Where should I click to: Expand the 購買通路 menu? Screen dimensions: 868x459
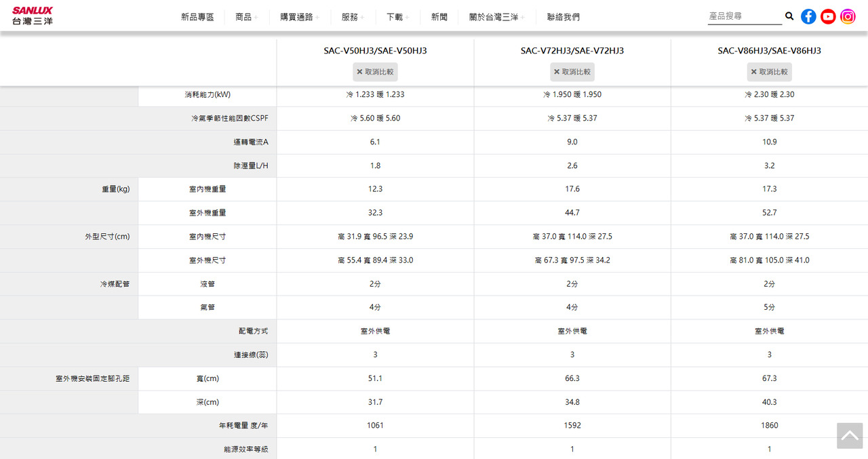300,17
